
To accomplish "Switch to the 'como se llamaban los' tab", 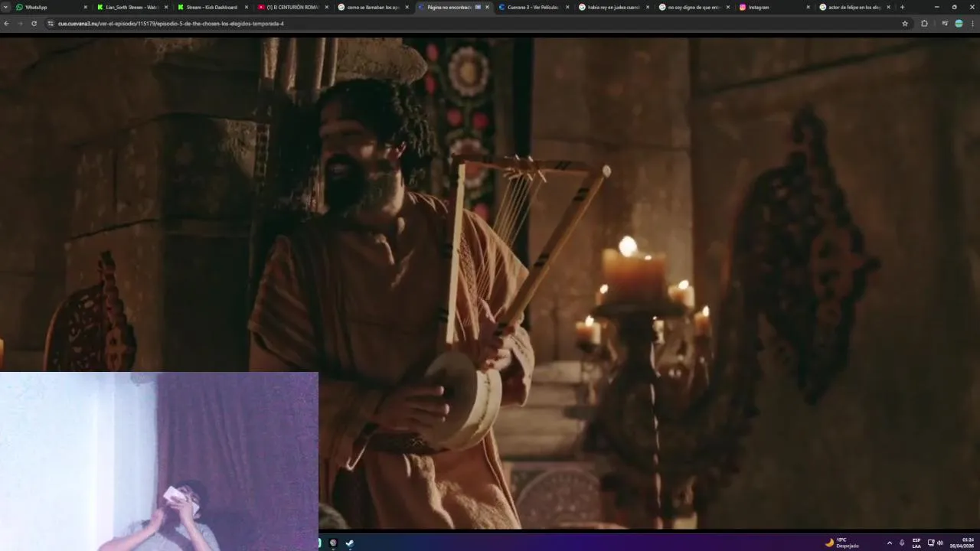I will pos(372,7).
